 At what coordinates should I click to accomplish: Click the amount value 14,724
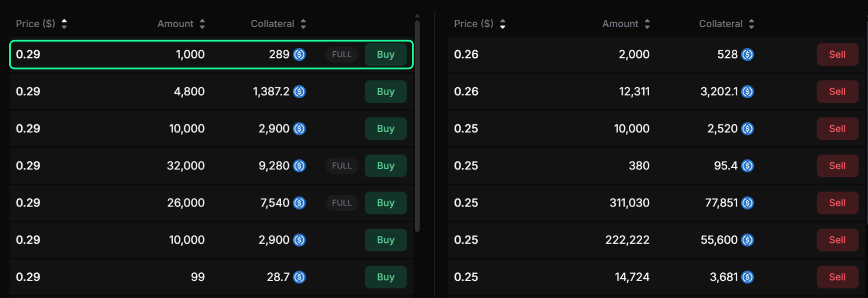(x=632, y=277)
